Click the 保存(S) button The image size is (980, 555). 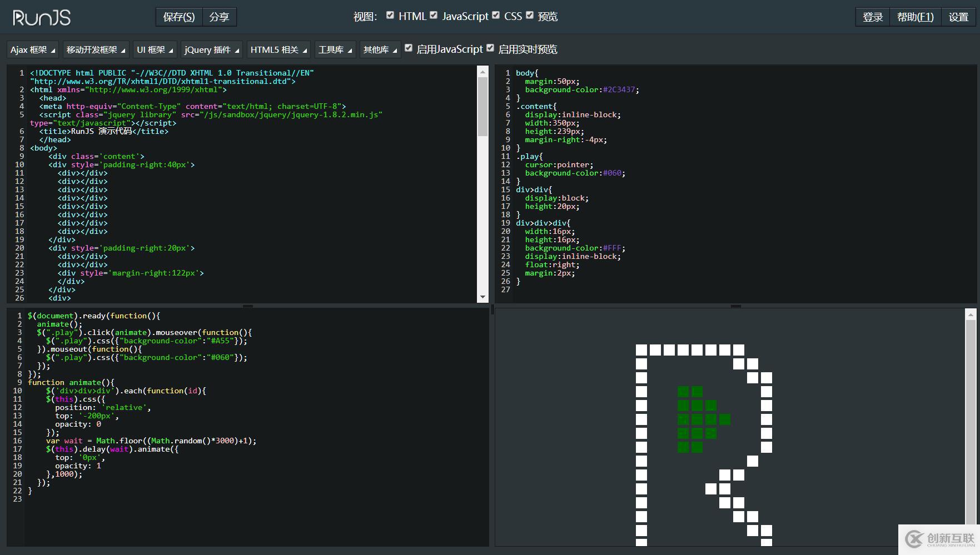click(179, 17)
